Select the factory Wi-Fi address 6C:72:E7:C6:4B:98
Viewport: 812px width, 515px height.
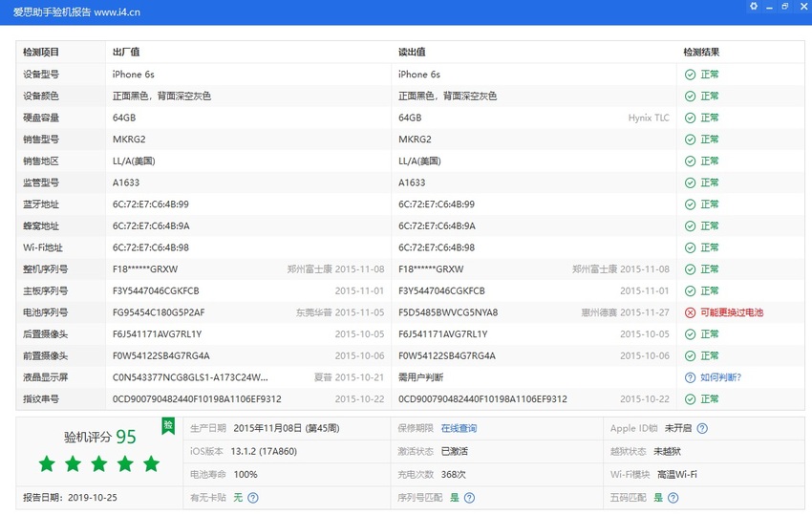[x=151, y=248]
